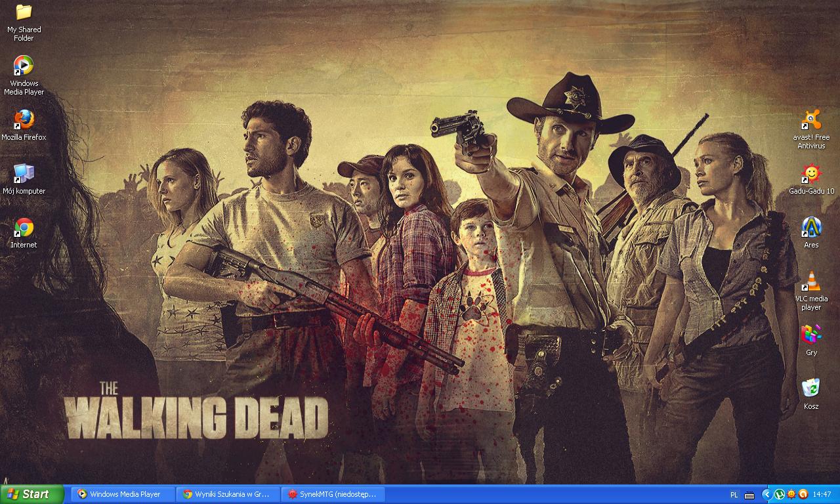Click the taskbar clock showing 14:47

(x=822, y=495)
